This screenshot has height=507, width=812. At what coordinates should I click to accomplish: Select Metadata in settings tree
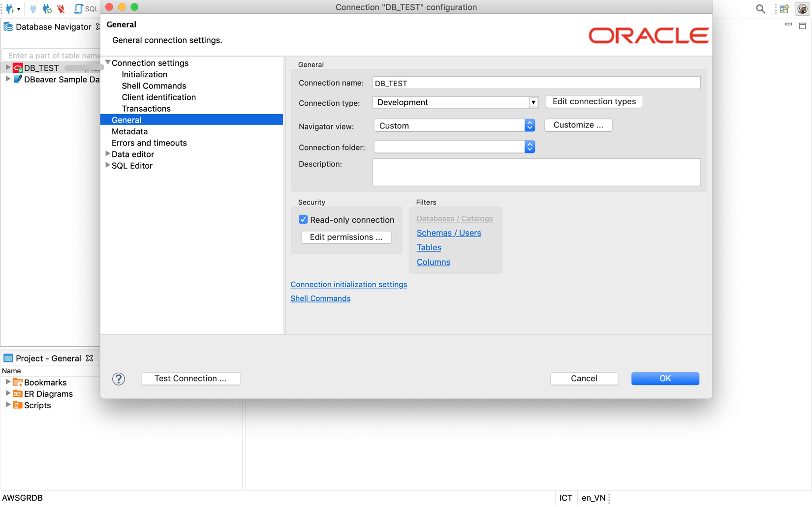pyautogui.click(x=129, y=131)
